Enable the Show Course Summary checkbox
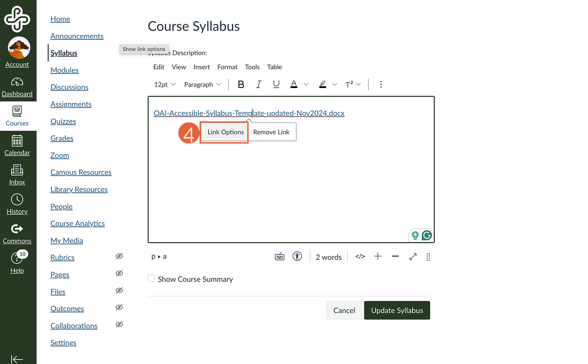Viewport: 588px width, 364px height. click(150, 278)
